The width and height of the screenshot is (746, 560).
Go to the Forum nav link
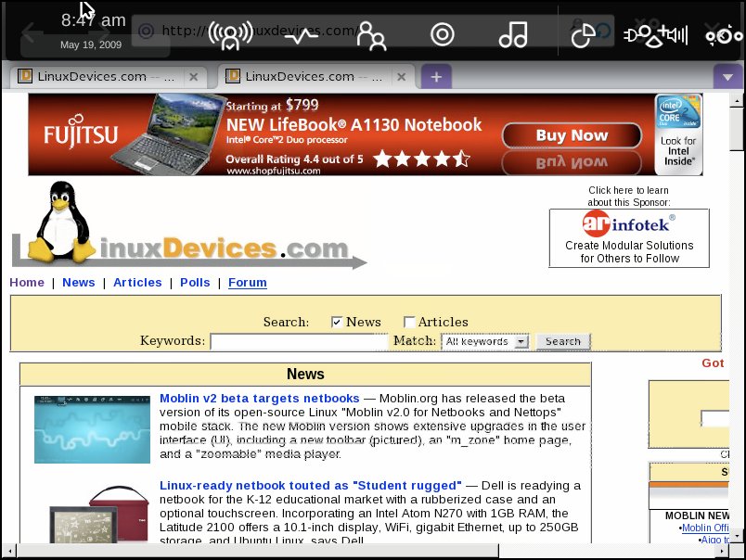tap(248, 283)
